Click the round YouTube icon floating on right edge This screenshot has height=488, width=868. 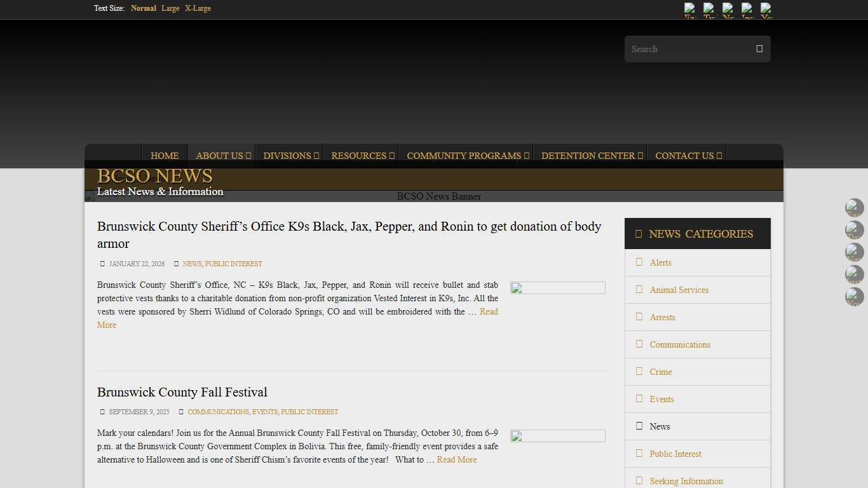pyautogui.click(x=854, y=297)
